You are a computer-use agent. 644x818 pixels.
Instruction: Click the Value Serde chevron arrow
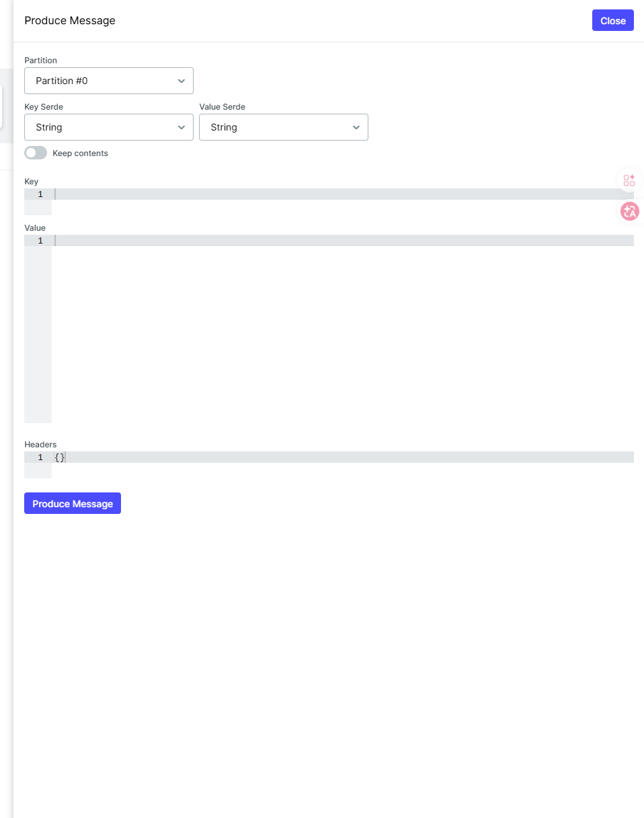coord(356,127)
